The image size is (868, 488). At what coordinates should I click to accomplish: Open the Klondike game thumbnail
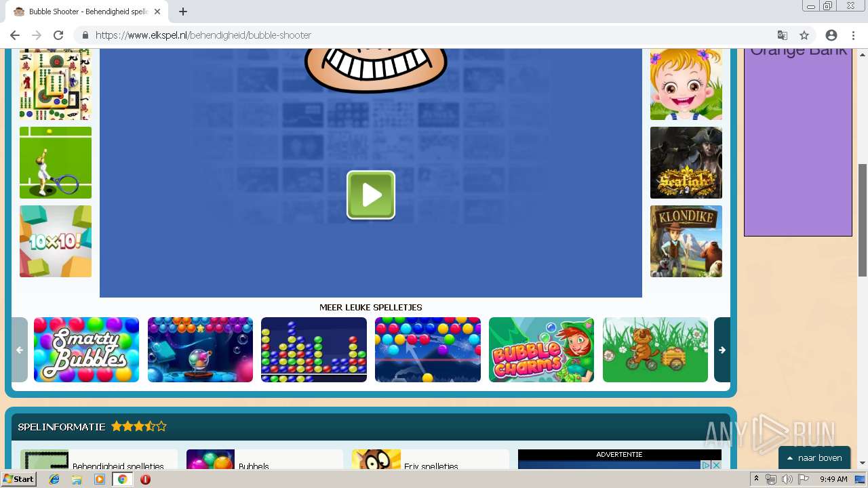686,241
